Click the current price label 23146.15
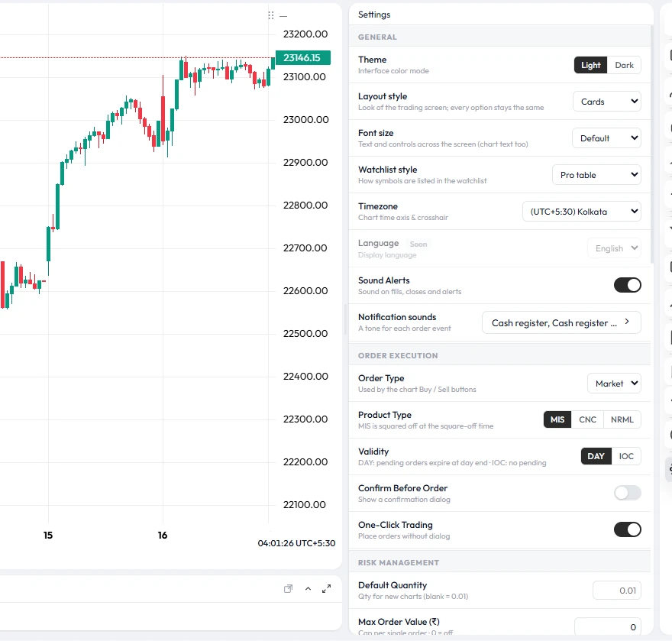Image resolution: width=672 pixels, height=641 pixels. [302, 58]
